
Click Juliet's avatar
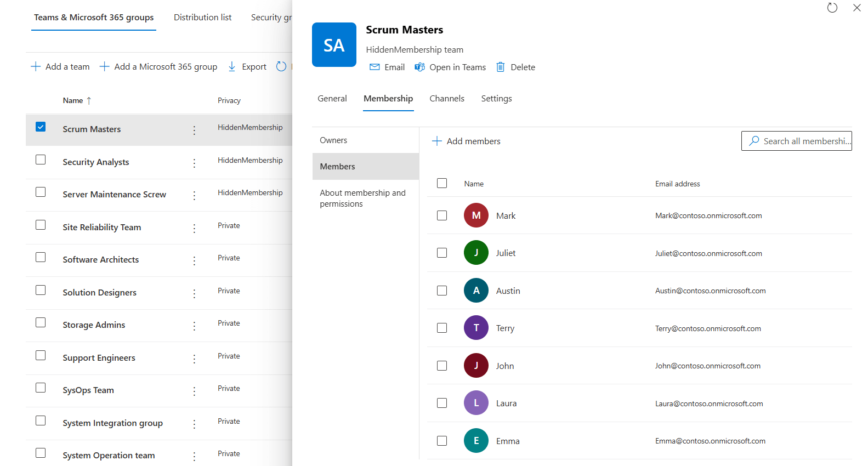point(476,253)
